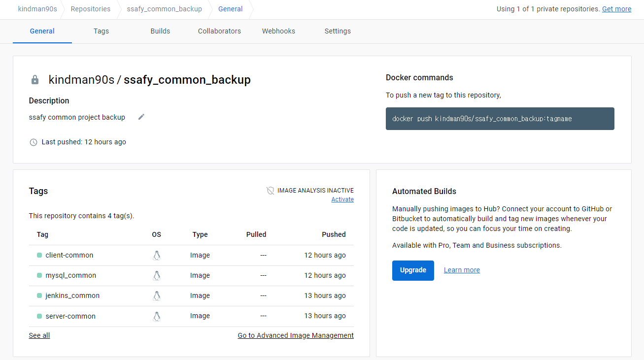Click the pencil icon to edit description

(141, 117)
